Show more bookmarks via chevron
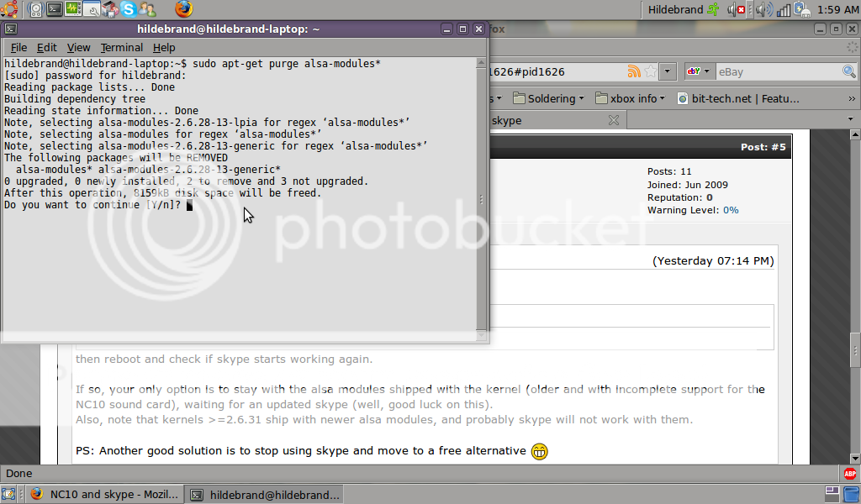The width and height of the screenshot is (861, 504). [852, 99]
